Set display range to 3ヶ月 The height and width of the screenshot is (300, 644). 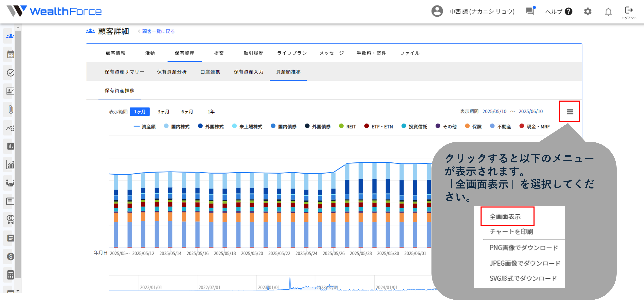(163, 112)
